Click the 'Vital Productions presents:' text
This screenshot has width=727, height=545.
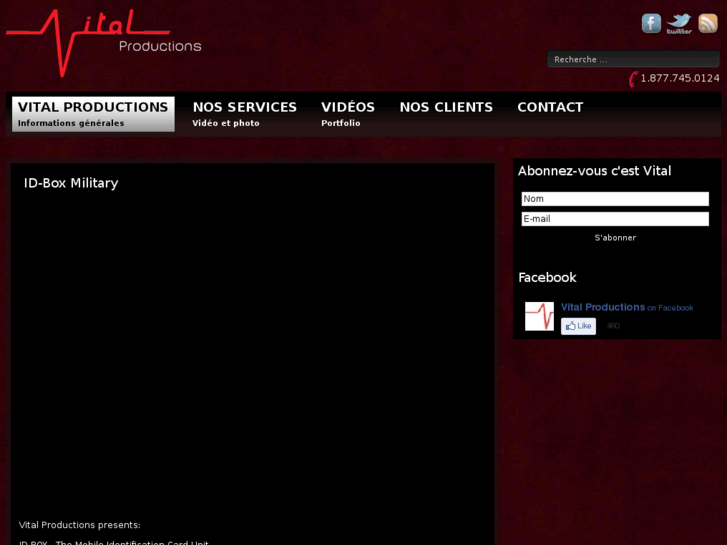pos(79,525)
